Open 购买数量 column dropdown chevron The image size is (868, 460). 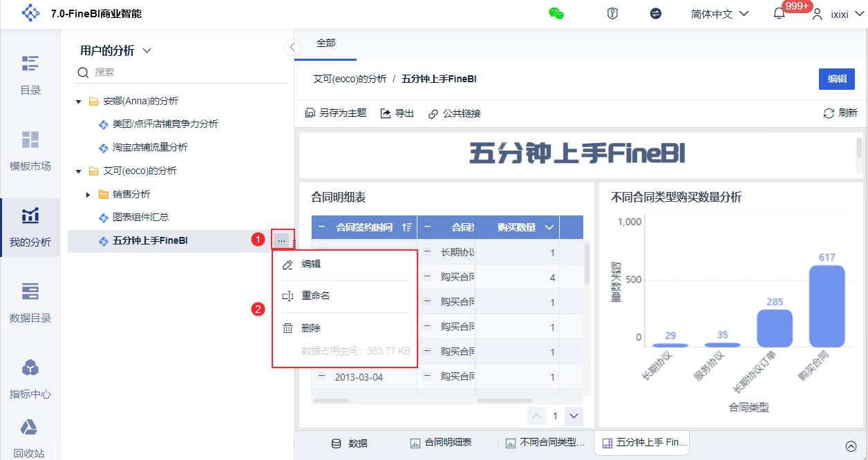(x=550, y=227)
